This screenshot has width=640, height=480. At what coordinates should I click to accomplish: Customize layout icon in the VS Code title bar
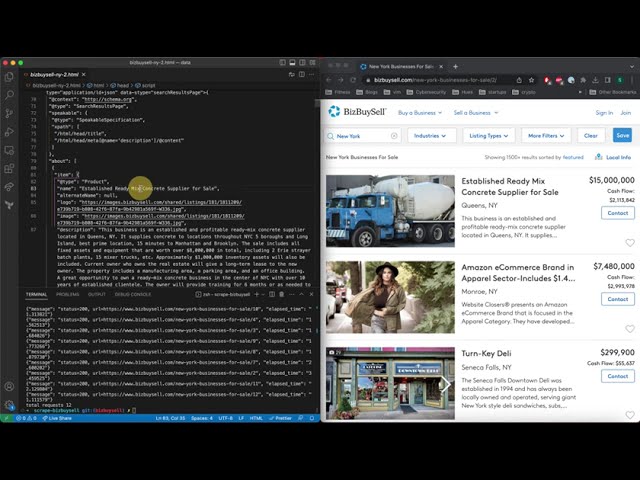click(312, 62)
